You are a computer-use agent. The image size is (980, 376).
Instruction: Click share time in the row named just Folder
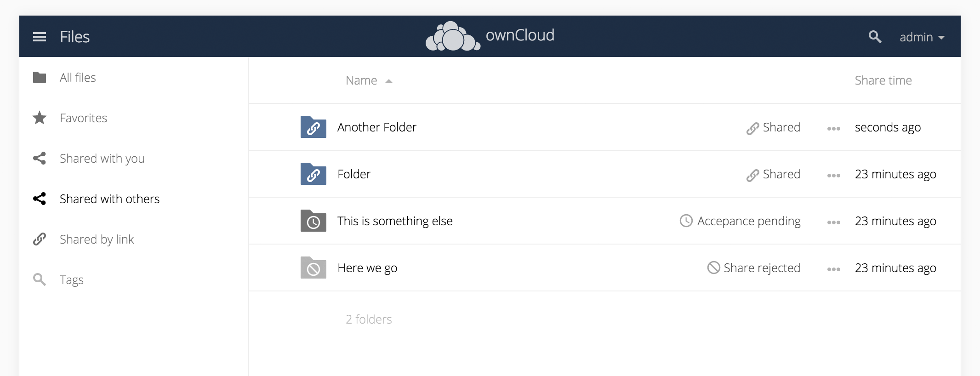click(895, 174)
